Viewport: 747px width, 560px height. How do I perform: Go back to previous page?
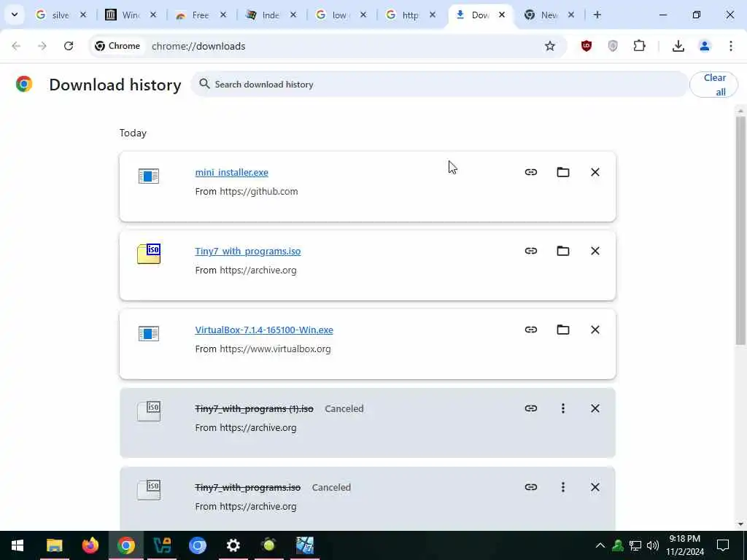(x=16, y=46)
